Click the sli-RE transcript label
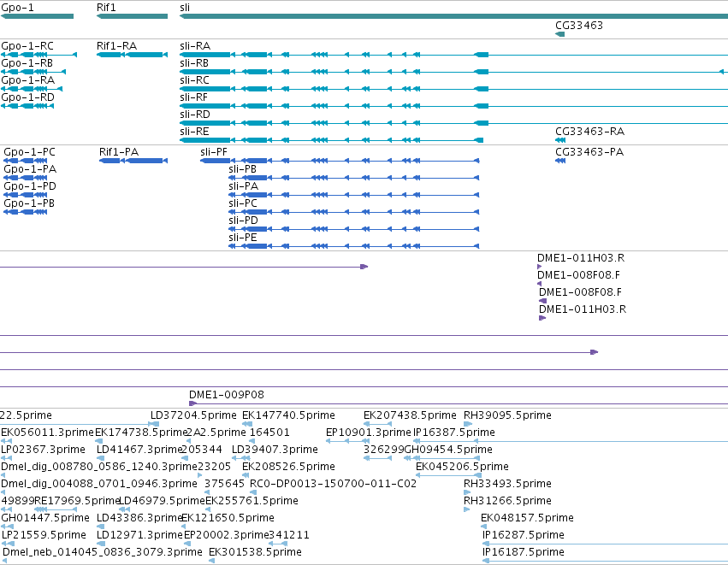728x565 pixels. click(x=194, y=132)
